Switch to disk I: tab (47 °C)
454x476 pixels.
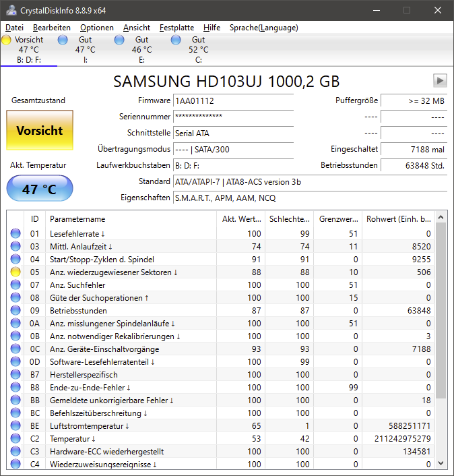(86, 50)
